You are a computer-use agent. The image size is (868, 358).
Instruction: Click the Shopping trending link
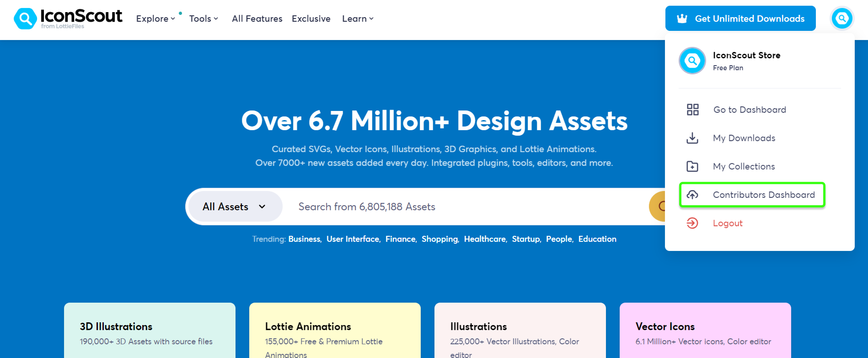tap(440, 239)
